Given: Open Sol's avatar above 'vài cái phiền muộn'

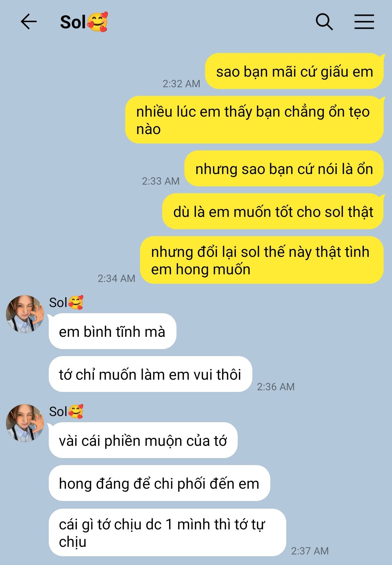Looking at the screenshot, I should click(x=25, y=423).
